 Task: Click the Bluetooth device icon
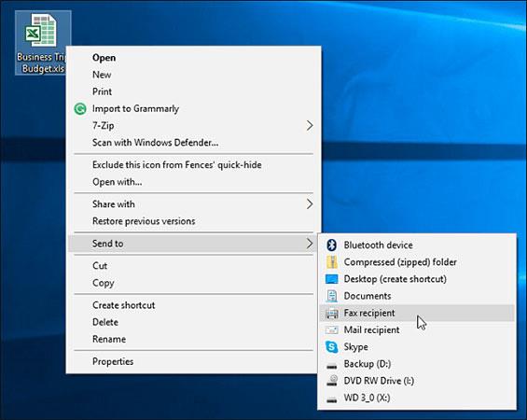click(x=332, y=245)
